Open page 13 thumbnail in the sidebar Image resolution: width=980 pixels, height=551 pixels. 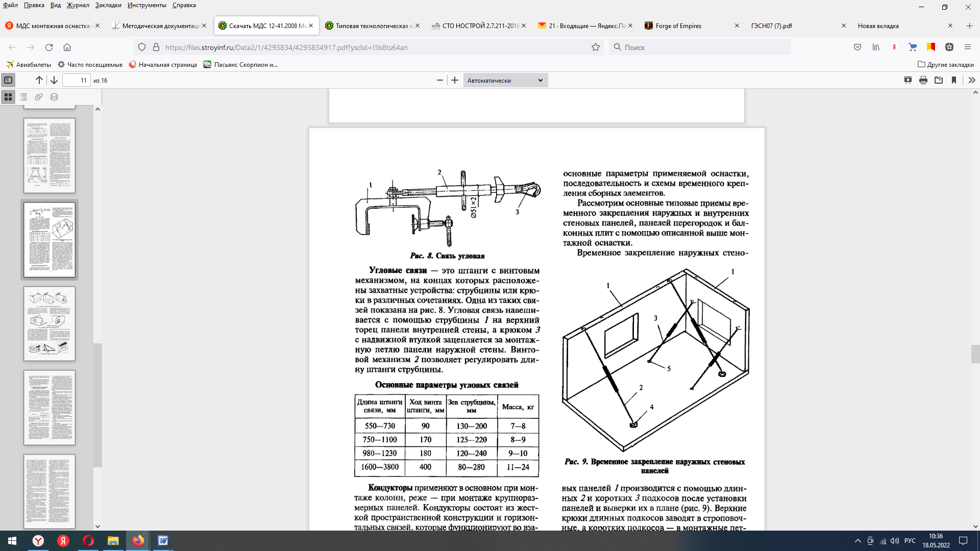pos(50,408)
